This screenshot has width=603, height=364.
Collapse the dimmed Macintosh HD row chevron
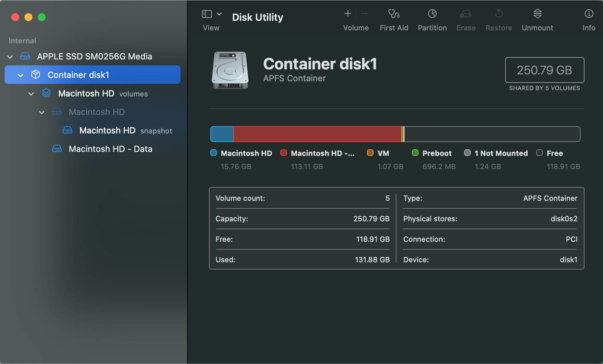coord(42,112)
